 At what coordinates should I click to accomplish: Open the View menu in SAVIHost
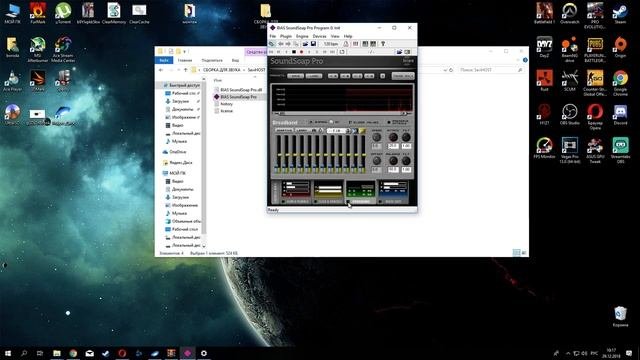(335, 36)
